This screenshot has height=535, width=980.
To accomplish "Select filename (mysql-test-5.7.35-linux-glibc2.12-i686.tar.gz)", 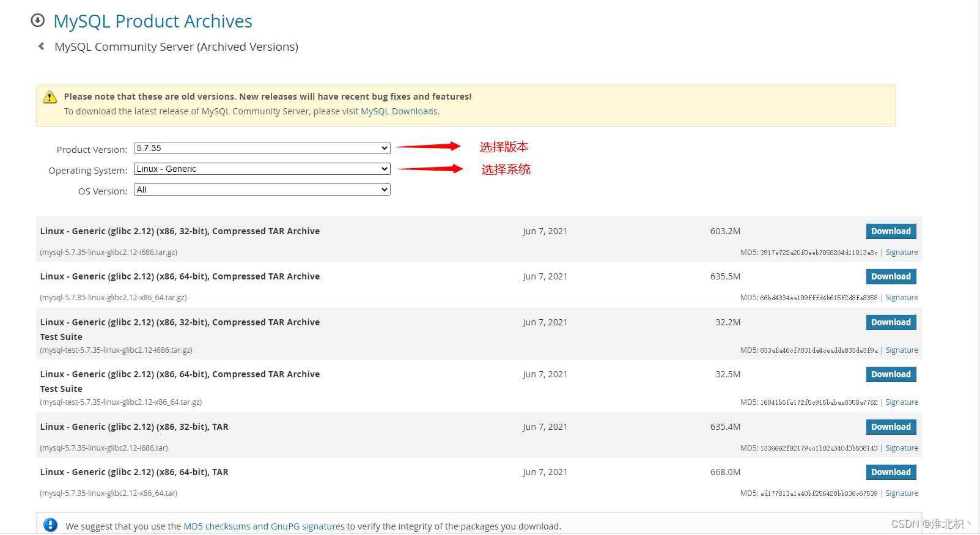I will coord(116,350).
